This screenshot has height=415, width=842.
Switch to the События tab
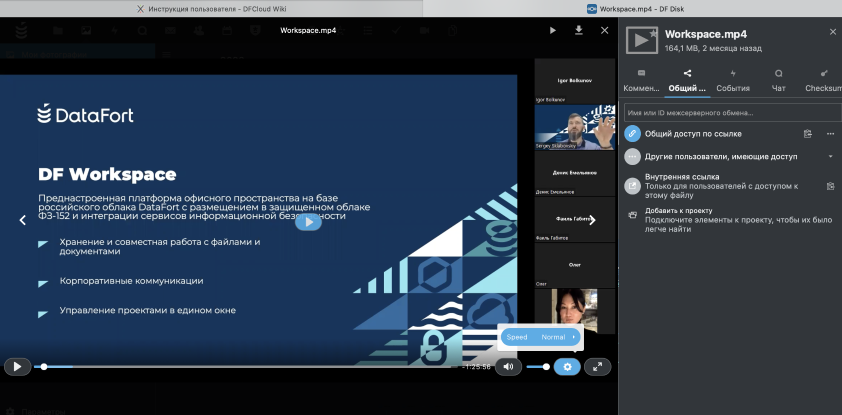pyautogui.click(x=733, y=81)
